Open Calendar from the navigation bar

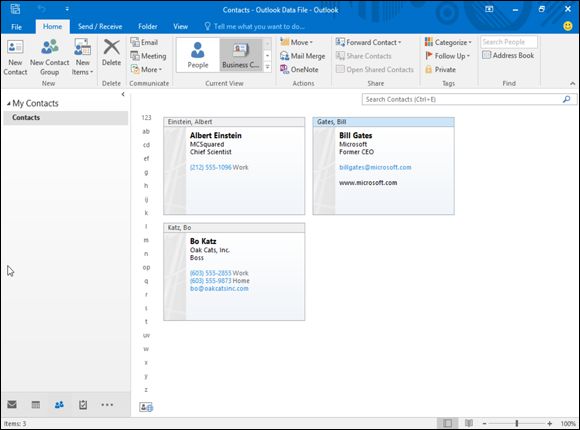(x=36, y=404)
